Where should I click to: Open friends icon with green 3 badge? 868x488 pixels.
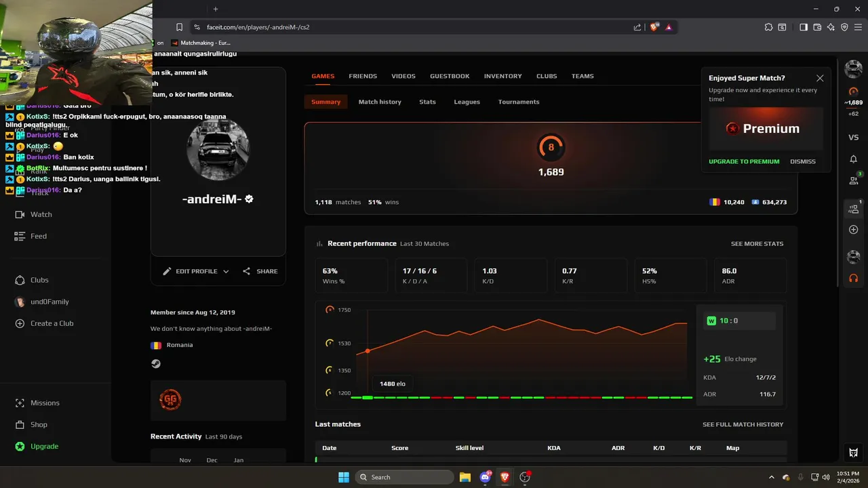(854, 180)
